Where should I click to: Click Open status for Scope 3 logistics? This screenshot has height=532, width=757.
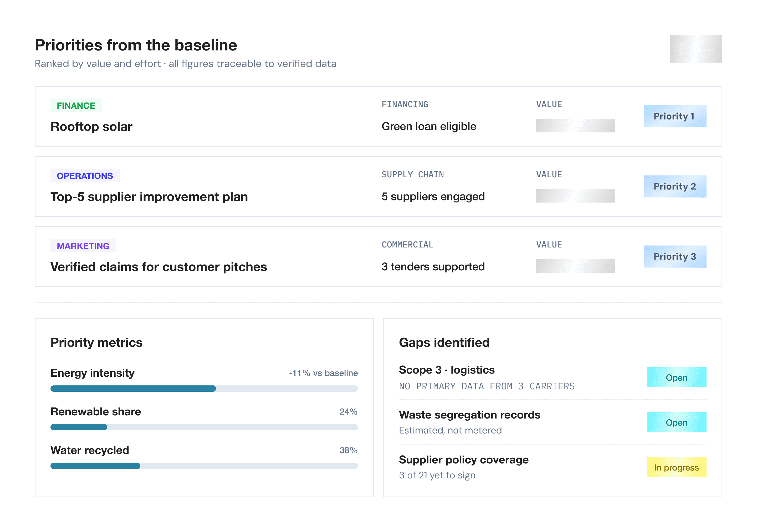tap(677, 378)
